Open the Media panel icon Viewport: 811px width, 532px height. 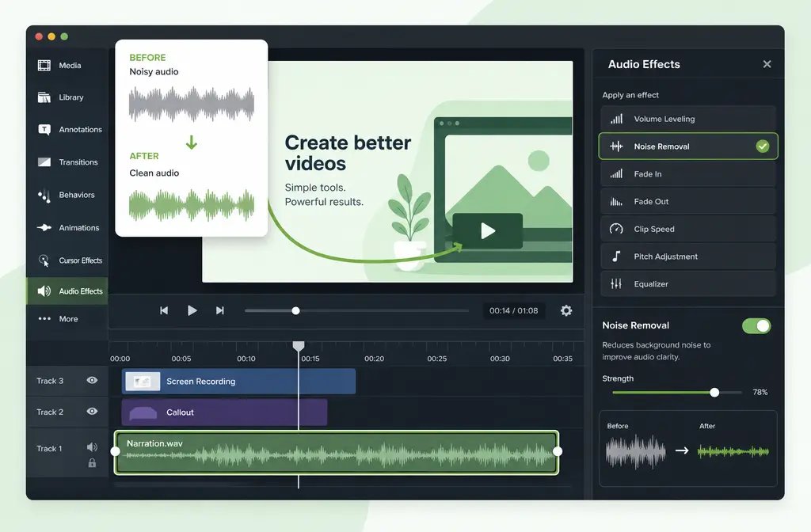[44, 66]
